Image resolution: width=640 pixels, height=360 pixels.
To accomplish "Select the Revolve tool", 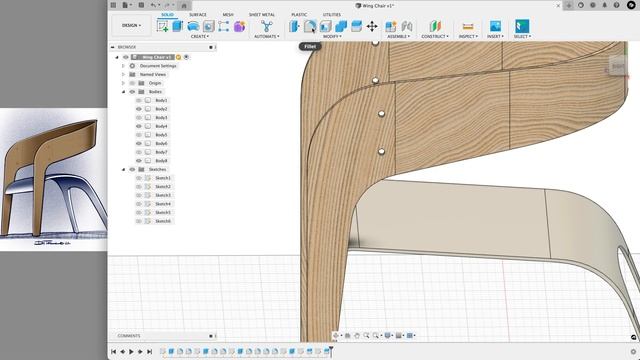I will pos(193,27).
